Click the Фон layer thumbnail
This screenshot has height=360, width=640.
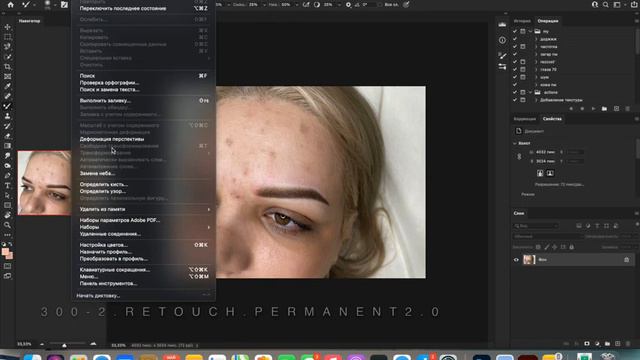click(x=529, y=260)
